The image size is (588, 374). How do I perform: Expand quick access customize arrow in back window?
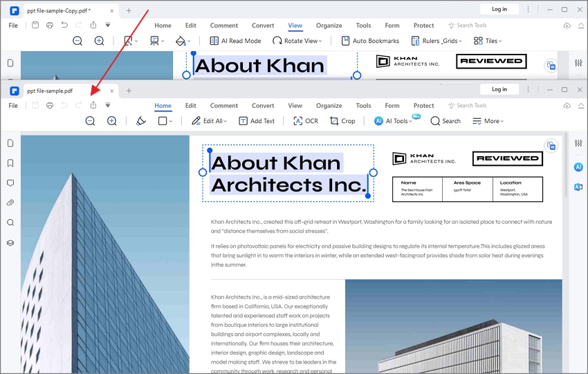(x=108, y=25)
